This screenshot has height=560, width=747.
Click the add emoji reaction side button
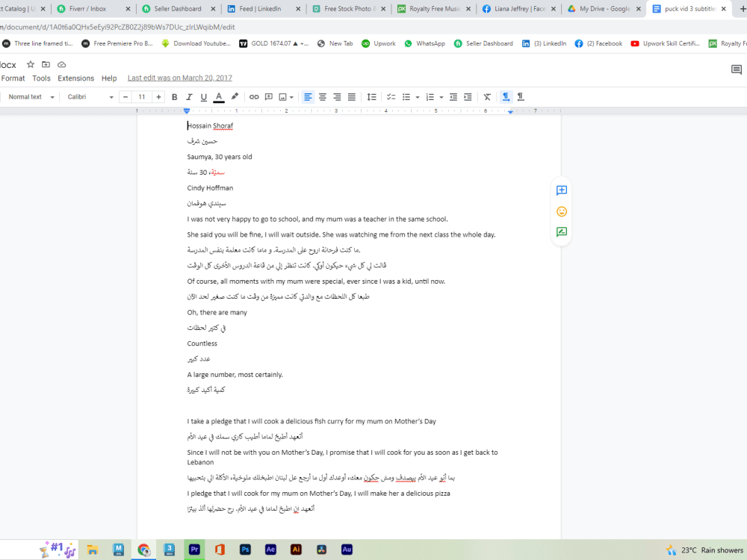click(x=562, y=211)
